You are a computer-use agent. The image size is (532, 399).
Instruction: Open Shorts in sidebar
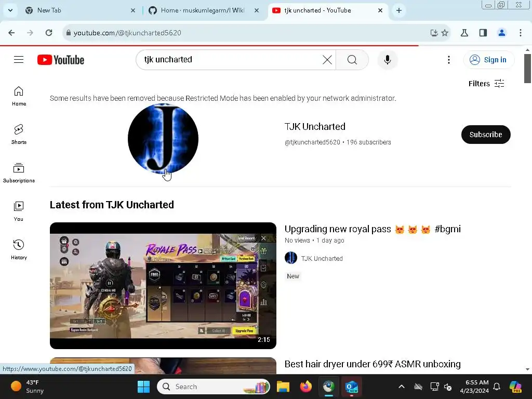(19, 135)
